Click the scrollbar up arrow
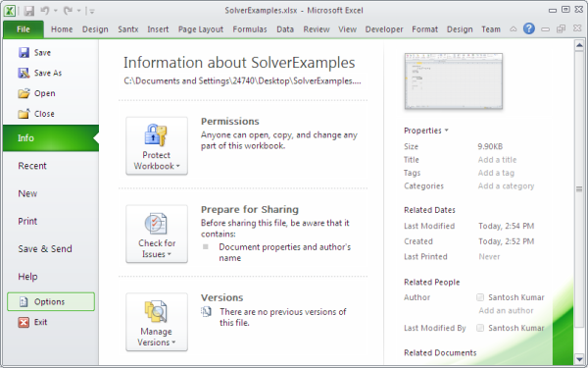Screen dimensions: 588x368 [x=579, y=46]
